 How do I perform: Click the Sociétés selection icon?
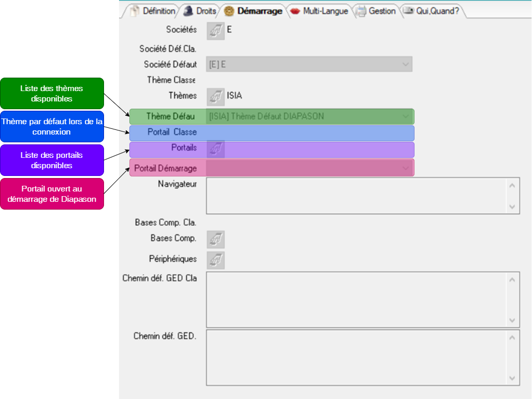pos(215,31)
